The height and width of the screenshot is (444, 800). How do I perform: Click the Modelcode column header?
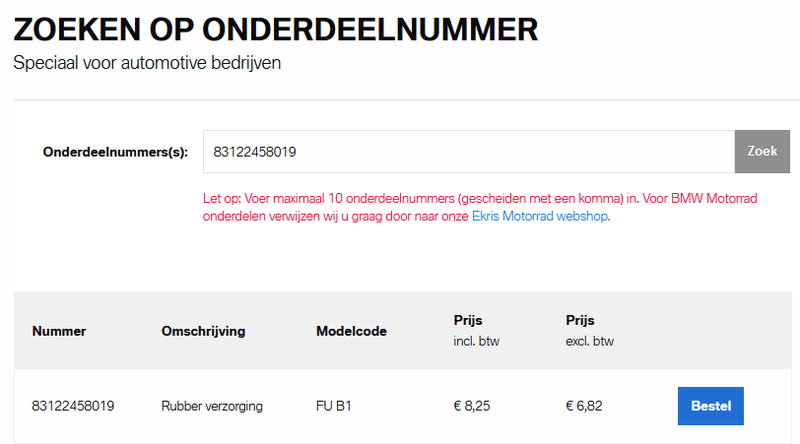tap(351, 331)
